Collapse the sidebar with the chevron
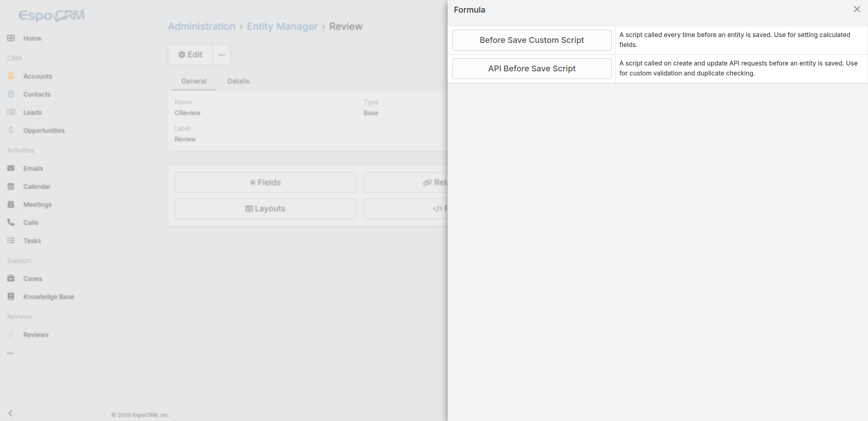 pyautogui.click(x=10, y=413)
